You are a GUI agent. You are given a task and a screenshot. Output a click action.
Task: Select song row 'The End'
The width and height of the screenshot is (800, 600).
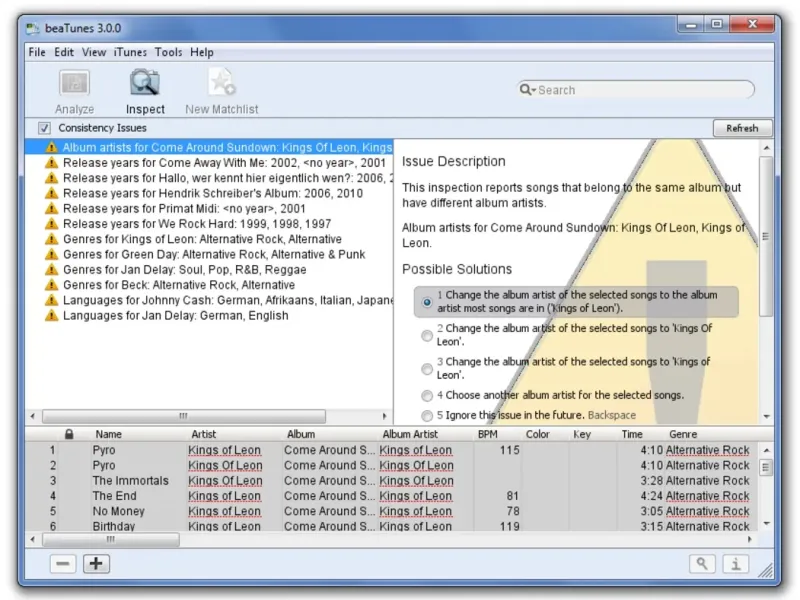[x=392, y=496]
